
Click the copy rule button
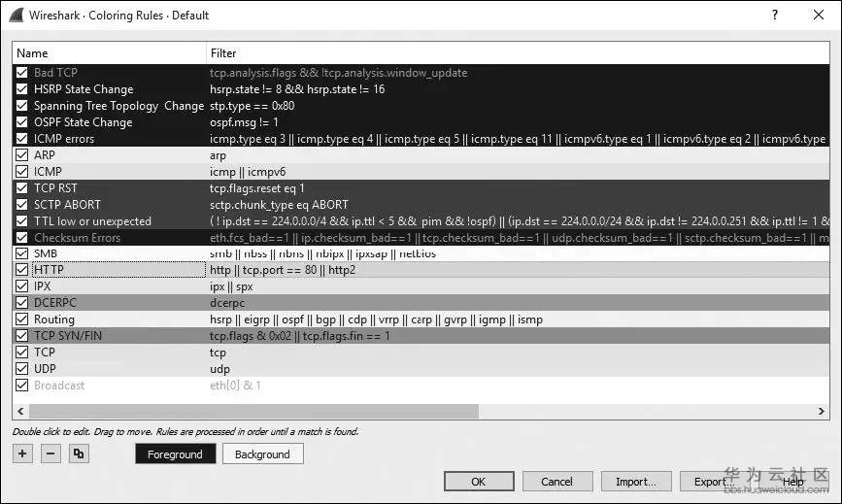[79, 454]
